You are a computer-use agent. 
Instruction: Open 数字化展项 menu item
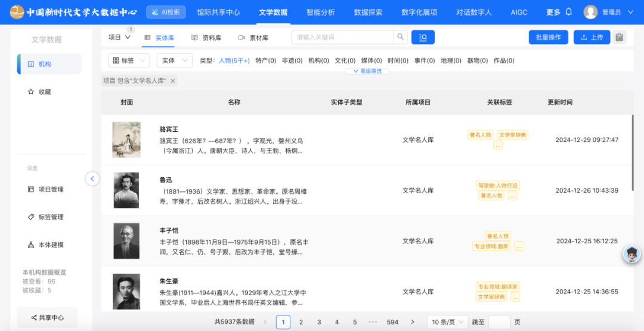tap(419, 13)
